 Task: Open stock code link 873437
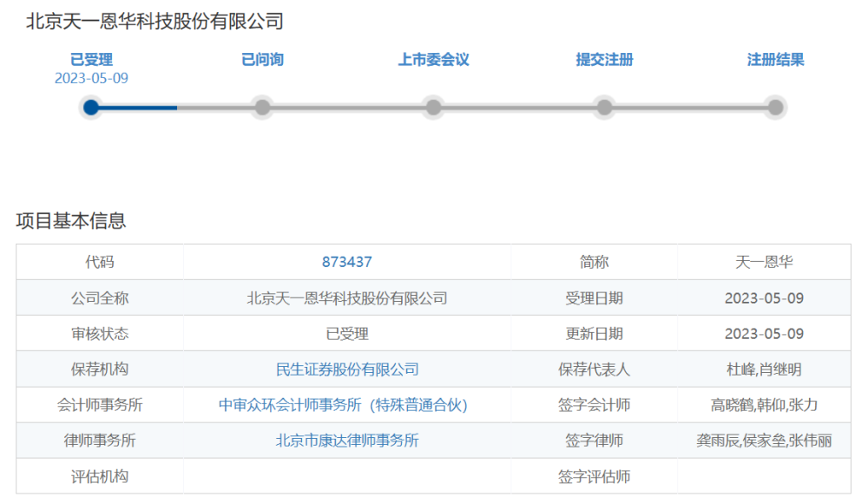347,262
